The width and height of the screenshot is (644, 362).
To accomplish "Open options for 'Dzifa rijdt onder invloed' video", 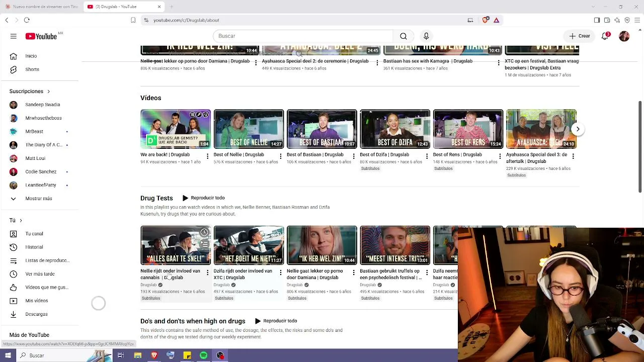I will 280,273.
